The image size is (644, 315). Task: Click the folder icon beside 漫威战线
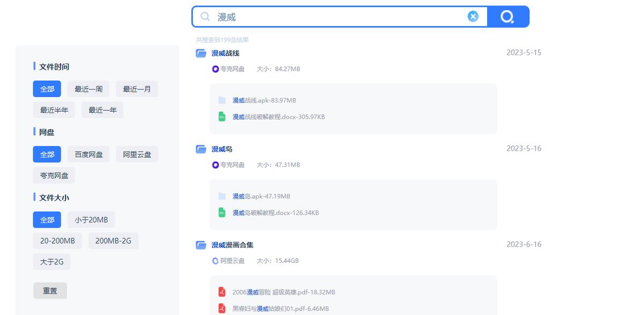(201, 53)
